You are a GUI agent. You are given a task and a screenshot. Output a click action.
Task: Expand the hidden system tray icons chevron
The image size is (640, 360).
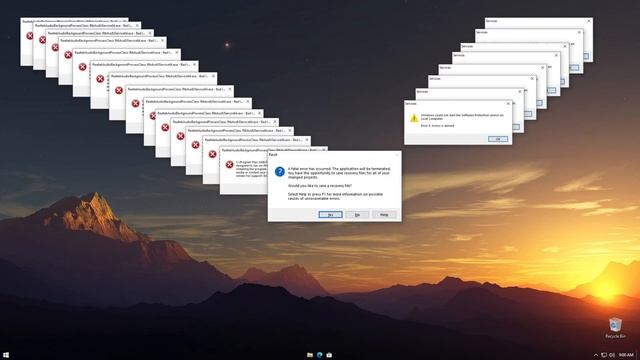[x=596, y=355]
